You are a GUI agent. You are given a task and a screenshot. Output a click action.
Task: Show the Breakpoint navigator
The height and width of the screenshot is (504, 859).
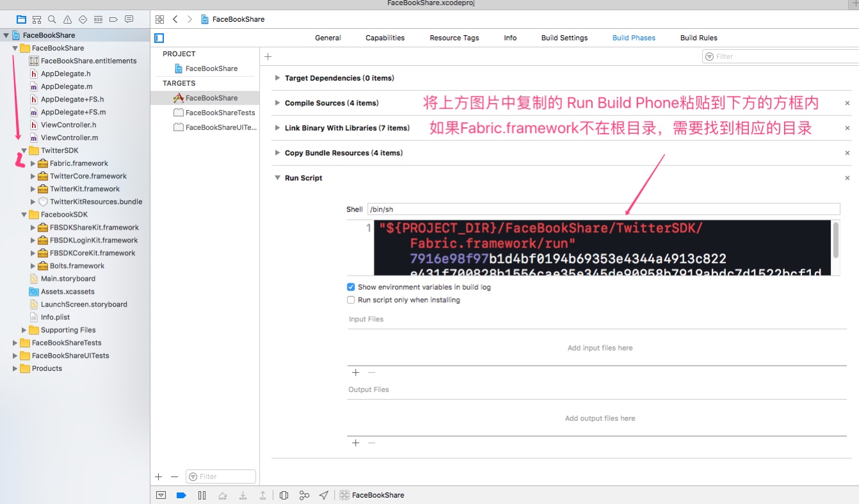(113, 19)
